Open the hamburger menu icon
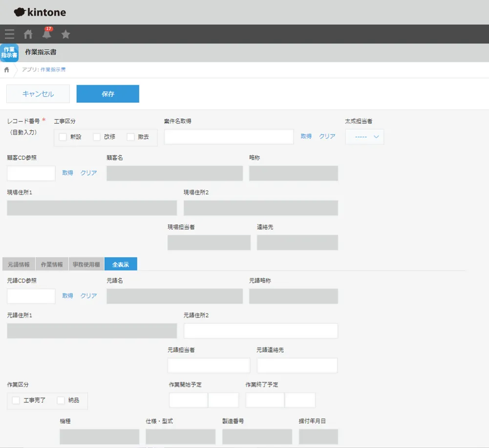Screen dimensions: 489x448 pyautogui.click(x=9, y=34)
